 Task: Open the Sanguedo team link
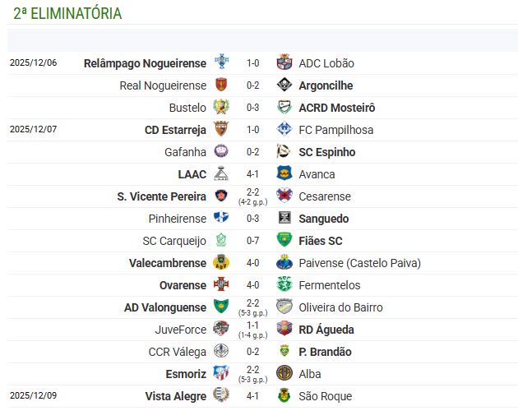coord(323,219)
